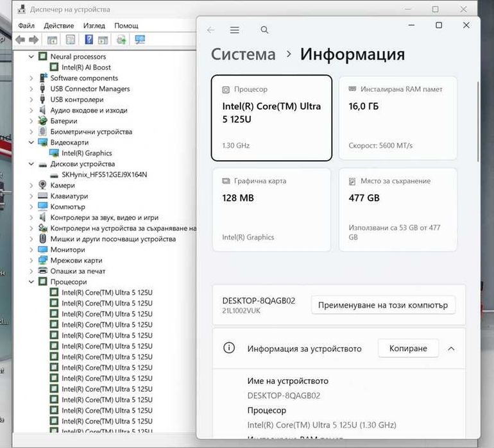Screen dimensions: 494x448
Task: Click Батерии battery icon entry
Action: 42,121
